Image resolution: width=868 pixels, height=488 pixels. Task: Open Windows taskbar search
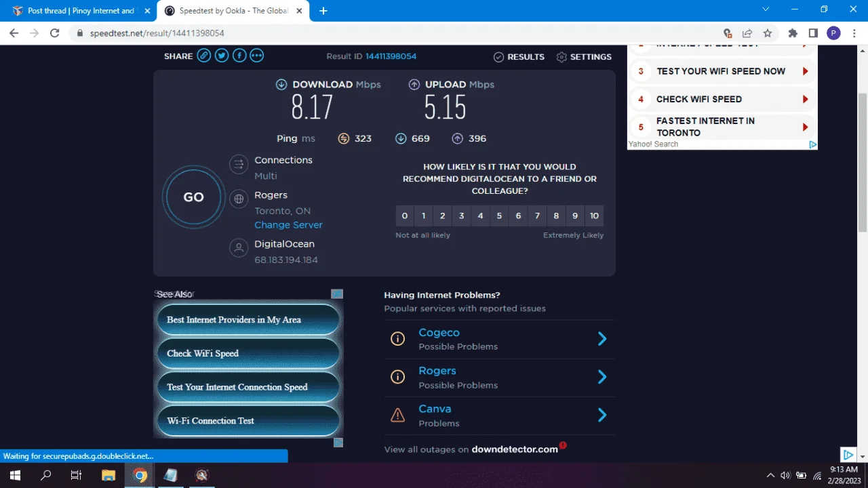click(46, 475)
